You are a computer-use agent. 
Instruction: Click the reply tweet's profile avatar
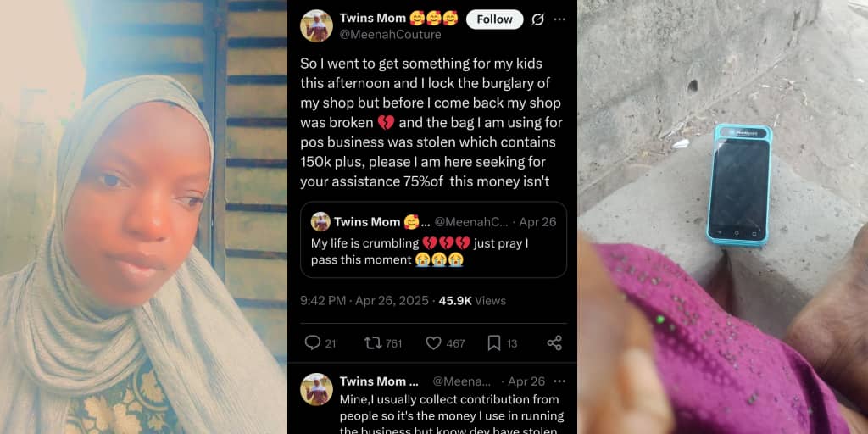316,389
